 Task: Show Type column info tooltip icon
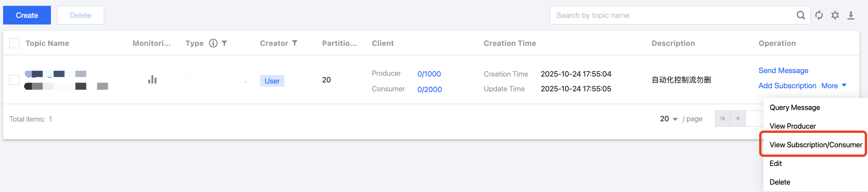point(213,43)
